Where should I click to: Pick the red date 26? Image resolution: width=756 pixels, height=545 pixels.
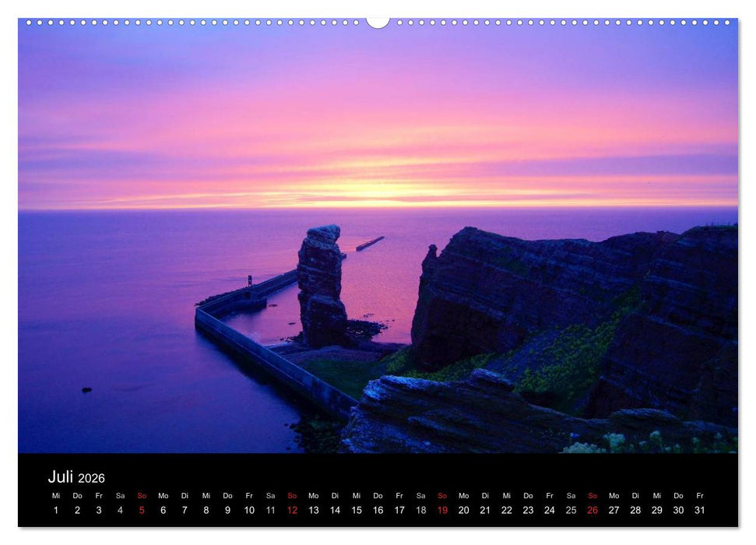pos(592,510)
